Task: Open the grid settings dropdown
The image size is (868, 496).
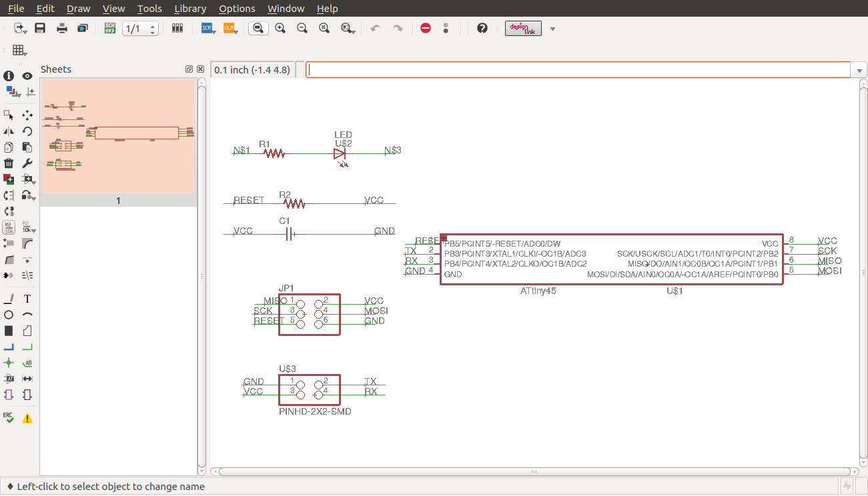Action: pos(19,51)
